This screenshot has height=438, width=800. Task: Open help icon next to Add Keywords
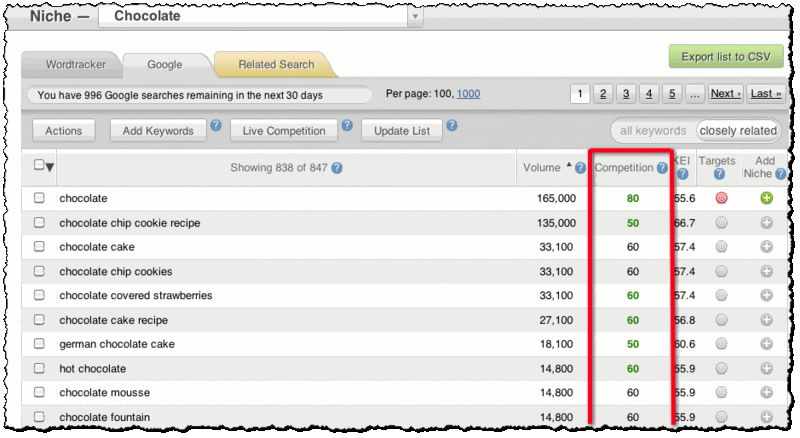point(216,126)
